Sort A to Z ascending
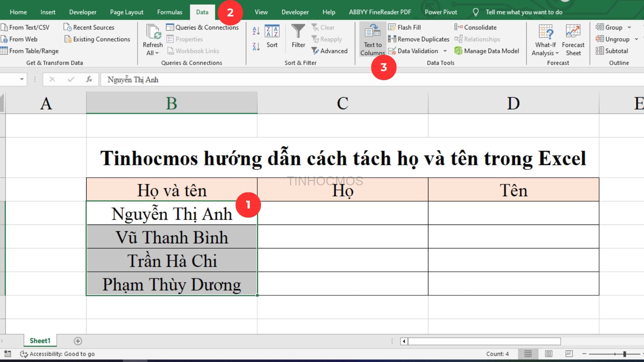Image resolution: width=644 pixels, height=362 pixels. (256, 31)
